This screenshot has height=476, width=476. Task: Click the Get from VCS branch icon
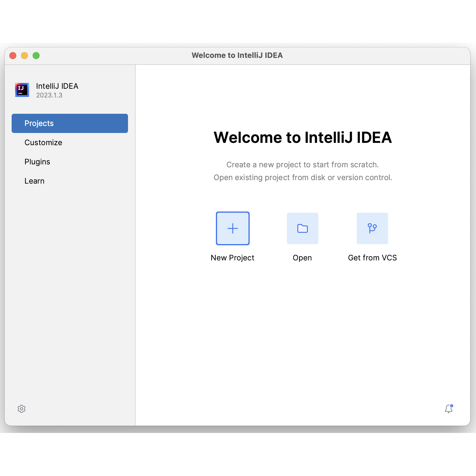tap(372, 228)
